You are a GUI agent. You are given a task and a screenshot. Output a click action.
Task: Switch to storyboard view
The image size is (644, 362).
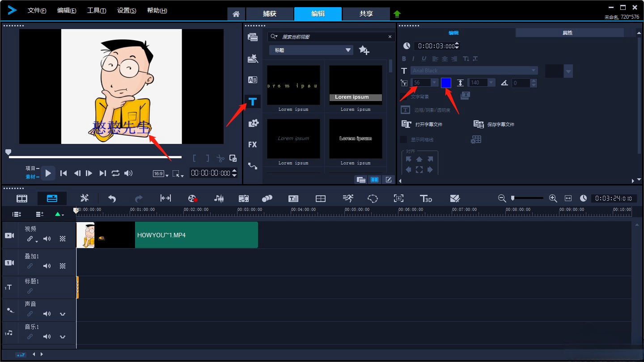(22, 198)
